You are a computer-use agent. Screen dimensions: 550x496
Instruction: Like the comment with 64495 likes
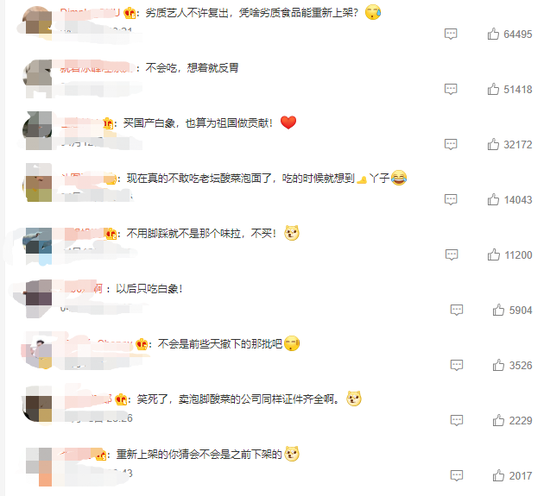(493, 34)
